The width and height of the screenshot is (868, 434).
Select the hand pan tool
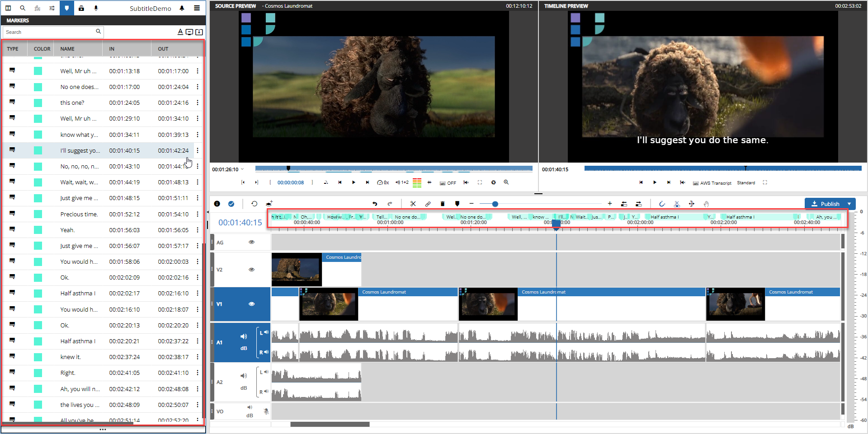click(x=706, y=204)
